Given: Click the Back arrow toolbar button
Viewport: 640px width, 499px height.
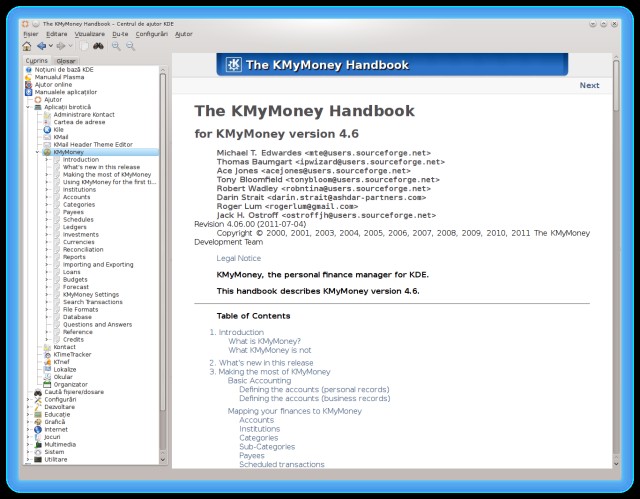Looking at the screenshot, I should pyautogui.click(x=42, y=46).
